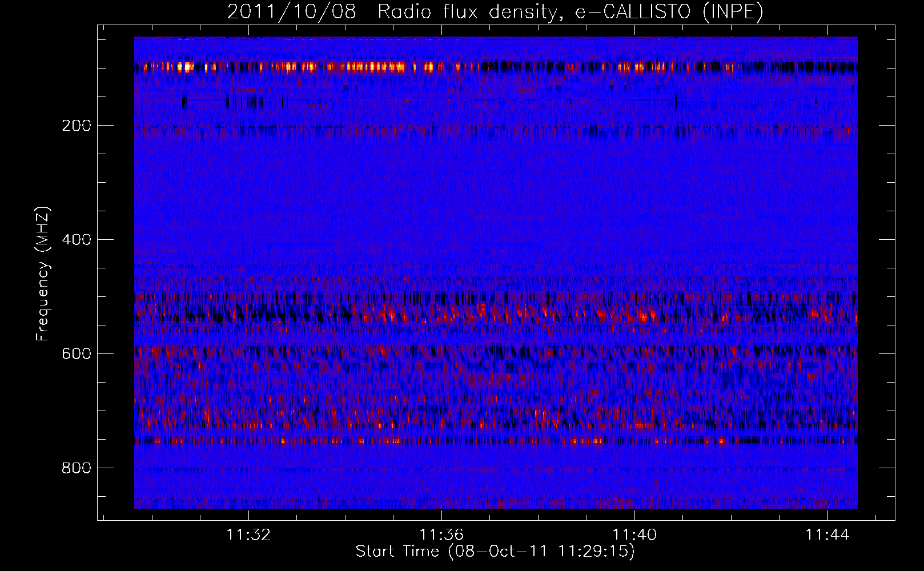Click the 11:44 time tick label
The image size is (924, 571).
(827, 535)
